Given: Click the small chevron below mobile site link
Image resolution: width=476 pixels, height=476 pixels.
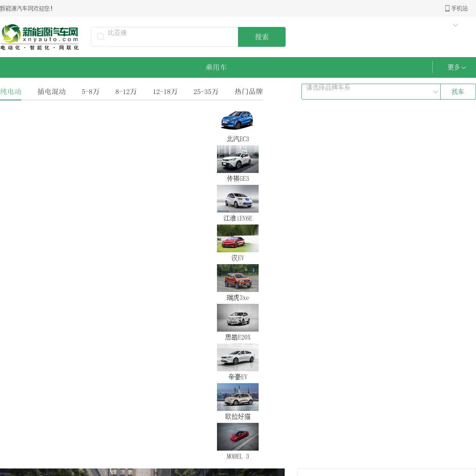Looking at the screenshot, I should 455,25.
